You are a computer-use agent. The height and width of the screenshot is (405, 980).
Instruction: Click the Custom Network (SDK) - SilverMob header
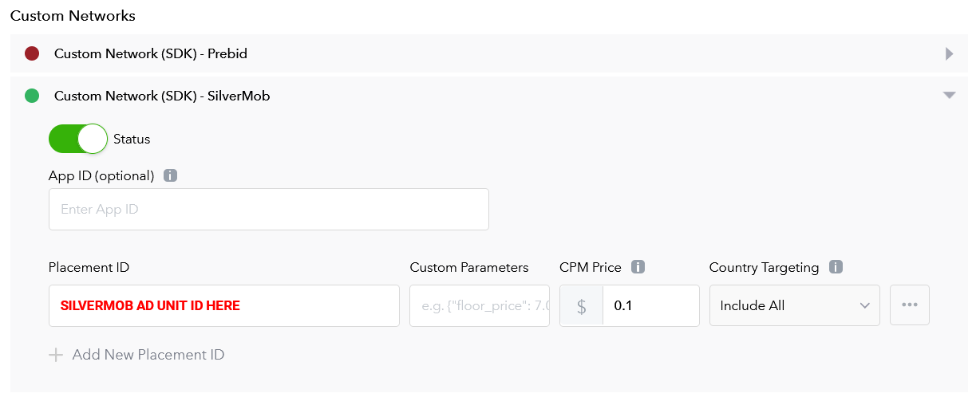(162, 96)
